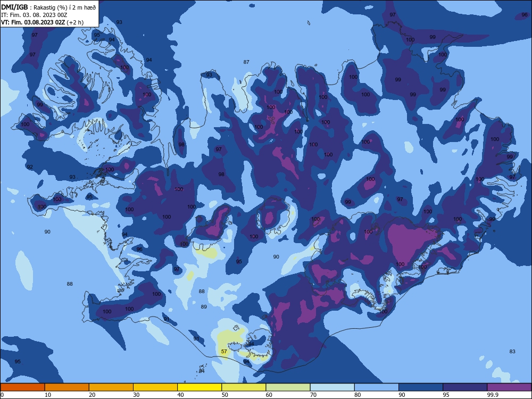The height and width of the screenshot is (399, 532).
Task: Select the bright yellow 40–50 legend swatch
Action: point(199,387)
